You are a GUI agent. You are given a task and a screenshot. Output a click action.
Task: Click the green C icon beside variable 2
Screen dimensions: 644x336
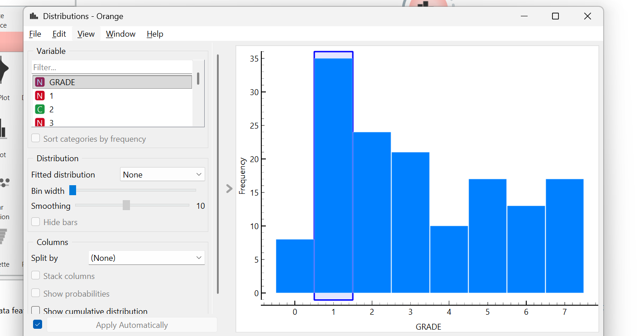40,110
